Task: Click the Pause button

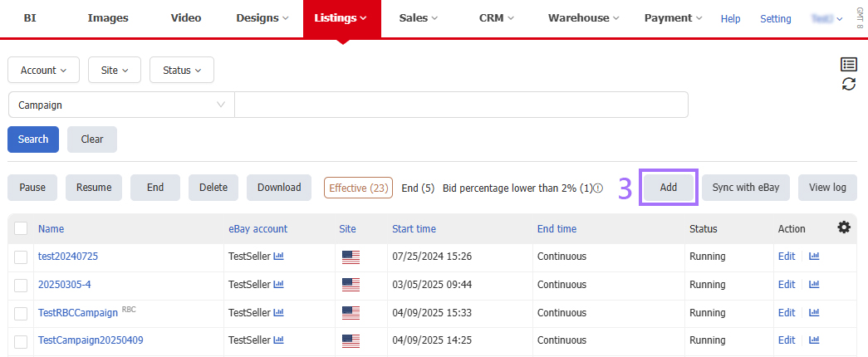Action: (x=32, y=188)
